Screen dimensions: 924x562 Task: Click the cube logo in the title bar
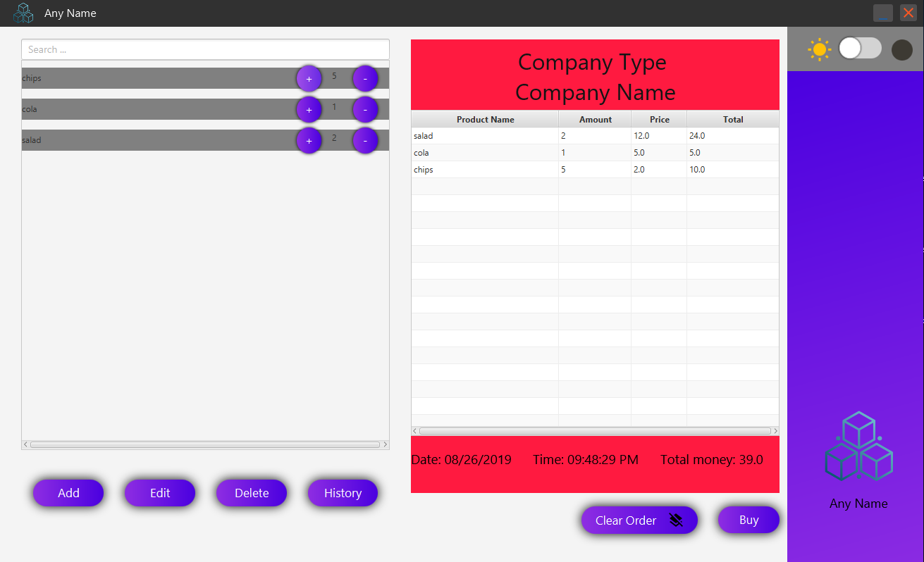pos(23,13)
